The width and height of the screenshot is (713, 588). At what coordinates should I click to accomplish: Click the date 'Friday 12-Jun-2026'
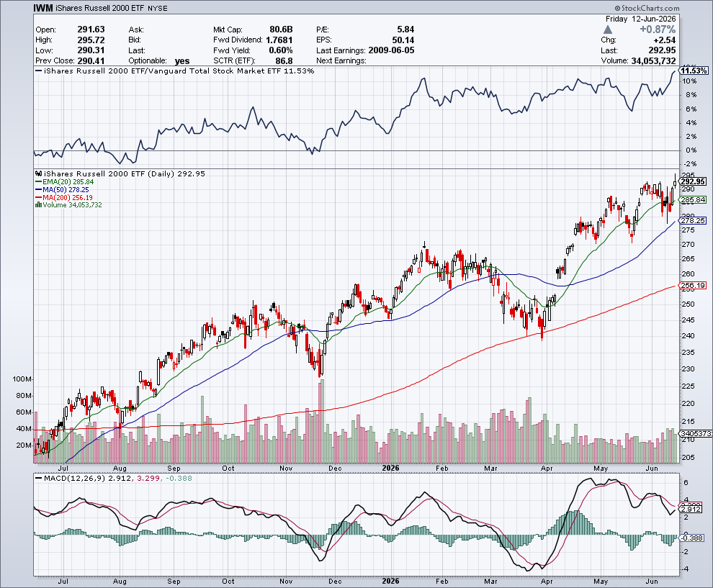click(x=641, y=19)
